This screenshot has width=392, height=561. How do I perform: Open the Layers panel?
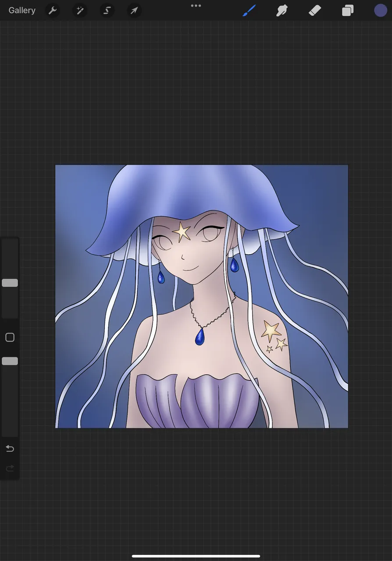click(348, 10)
